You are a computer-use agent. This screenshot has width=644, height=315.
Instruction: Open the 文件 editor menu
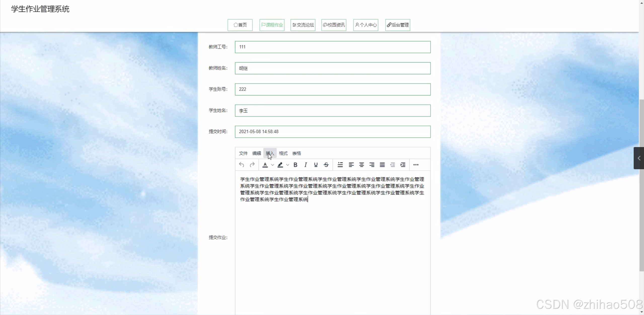click(243, 153)
